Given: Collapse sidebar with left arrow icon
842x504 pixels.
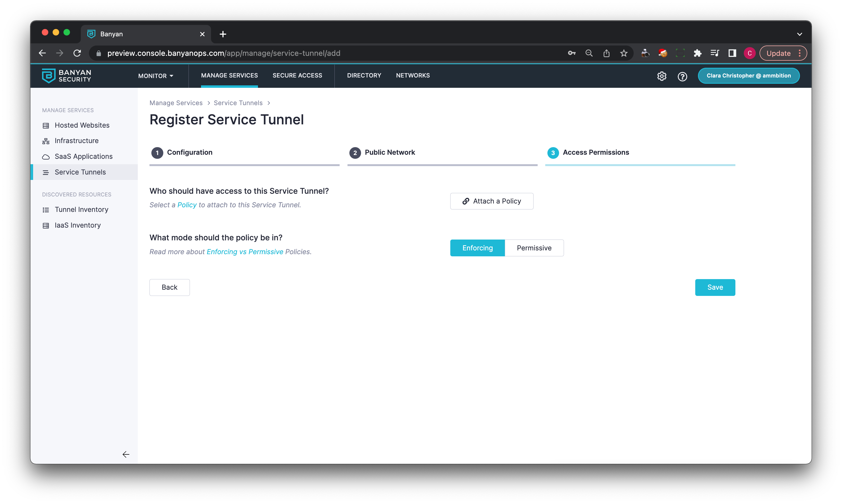Looking at the screenshot, I should click(126, 454).
